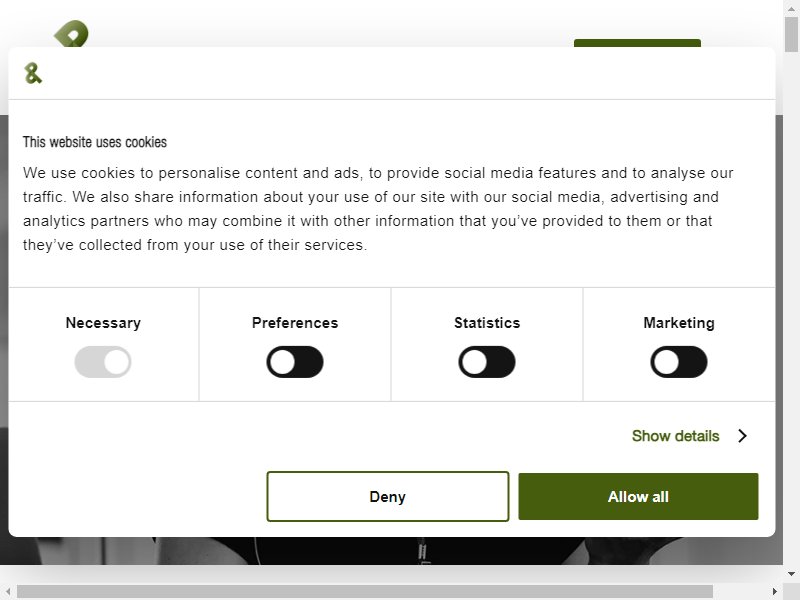
Task: Toggle the Necessary cookies switch
Action: coord(103,362)
